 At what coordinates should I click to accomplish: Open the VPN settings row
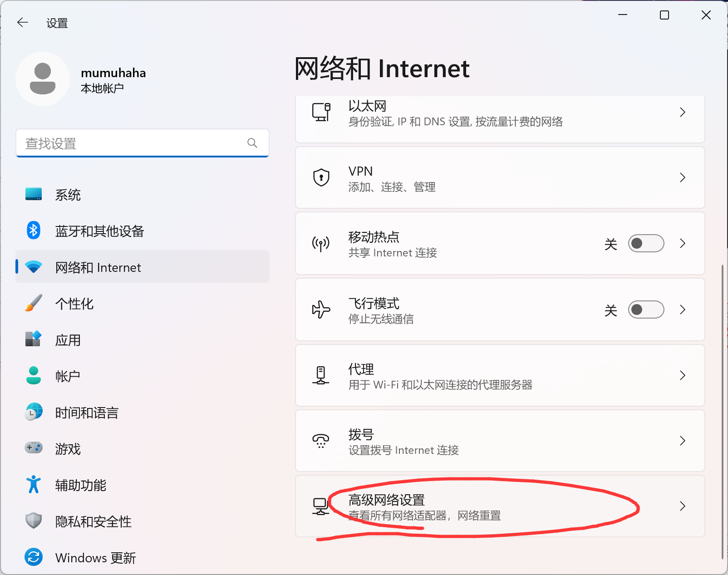(499, 178)
